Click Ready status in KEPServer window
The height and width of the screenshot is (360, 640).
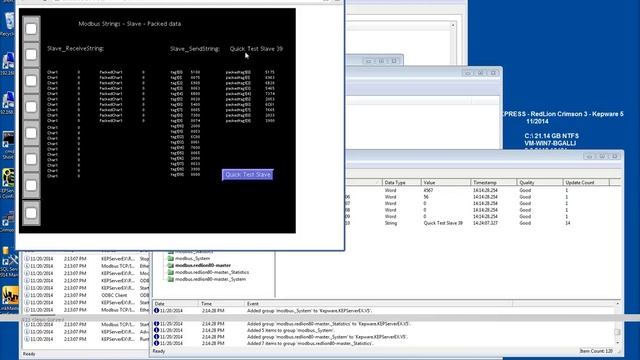(29, 354)
